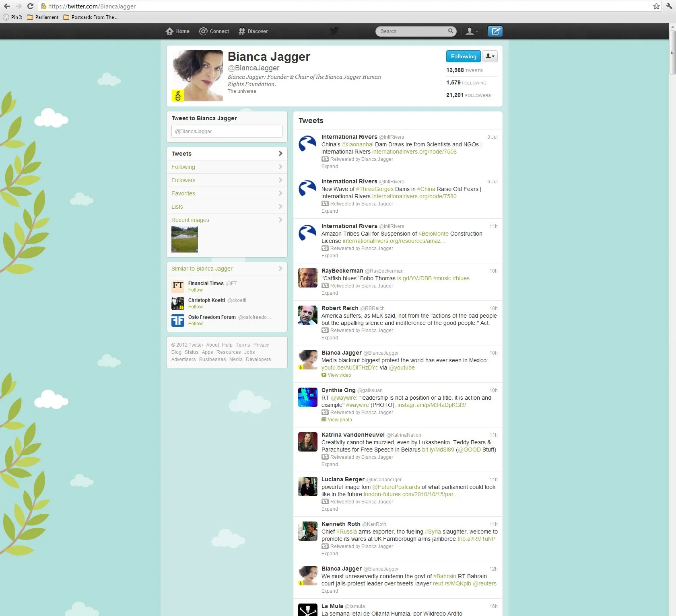This screenshot has width=676, height=616.
Task: Follow Financial Times
Action: pyautogui.click(x=196, y=290)
